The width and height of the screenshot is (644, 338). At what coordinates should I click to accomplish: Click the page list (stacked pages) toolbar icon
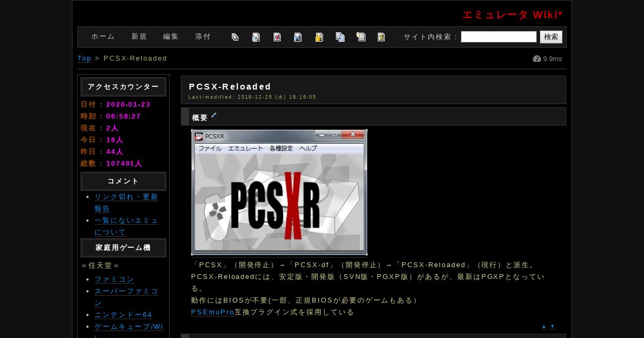tap(235, 37)
